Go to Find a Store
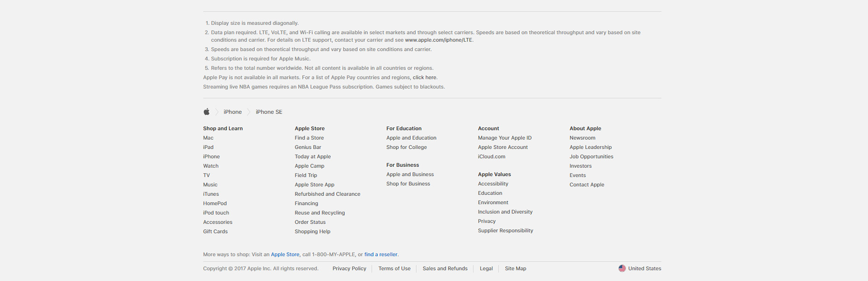This screenshot has height=281, width=868. pos(309,138)
